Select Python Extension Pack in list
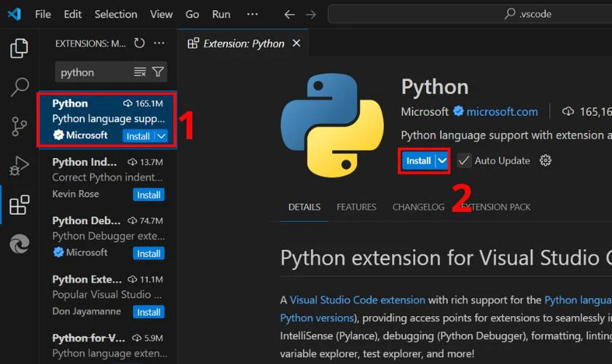This screenshot has height=364, width=612. [x=108, y=295]
